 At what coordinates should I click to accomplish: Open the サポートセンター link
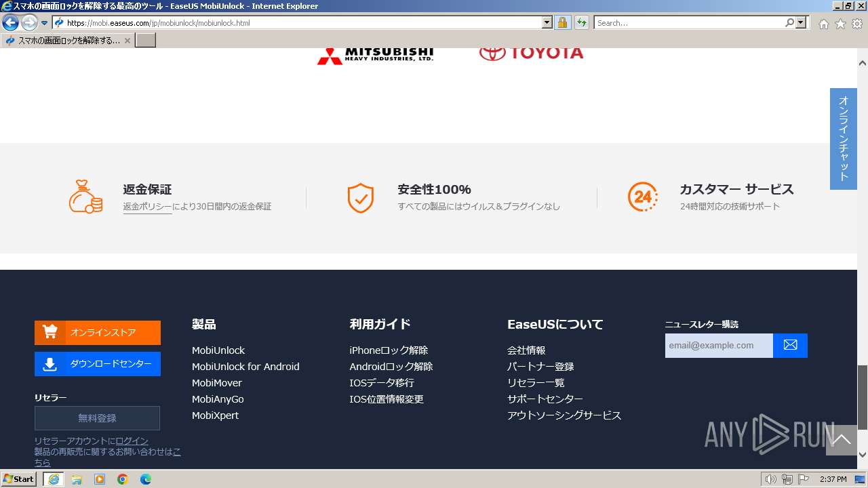[545, 399]
